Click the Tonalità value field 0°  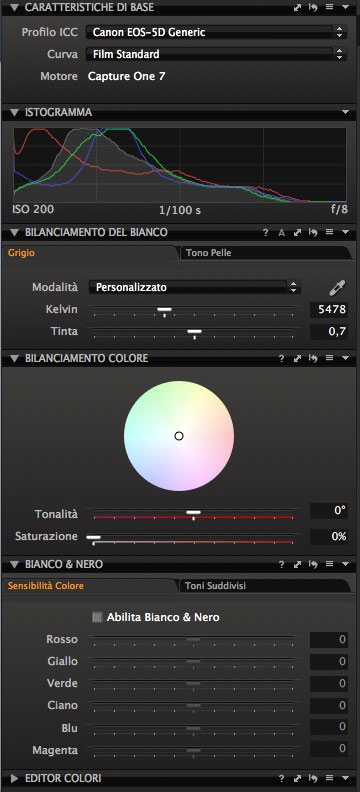(329, 511)
